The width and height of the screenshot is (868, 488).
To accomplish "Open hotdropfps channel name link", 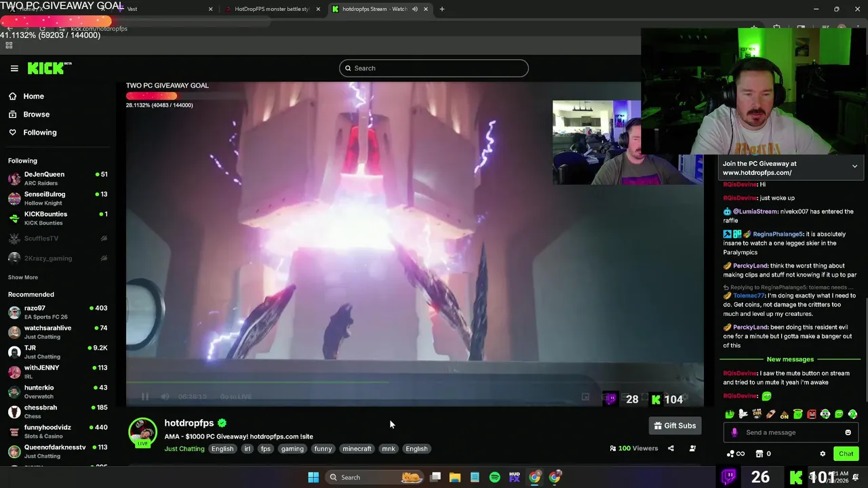I will (189, 423).
